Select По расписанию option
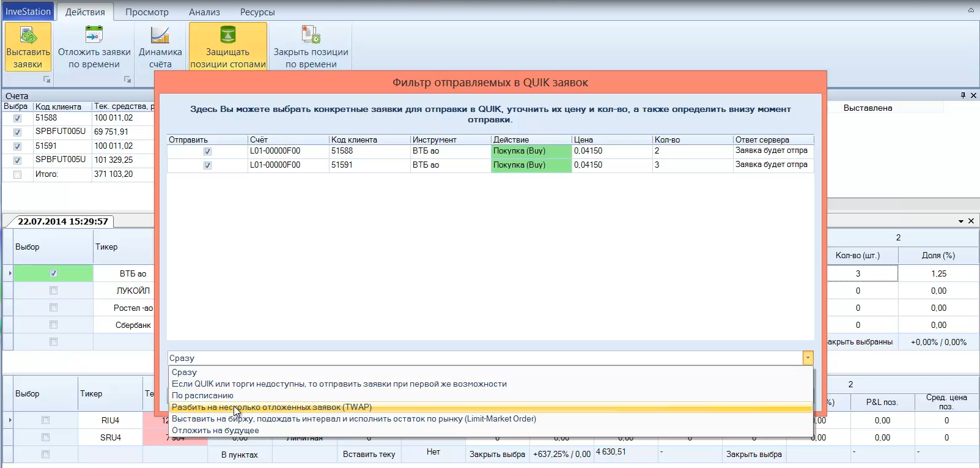 click(490, 395)
